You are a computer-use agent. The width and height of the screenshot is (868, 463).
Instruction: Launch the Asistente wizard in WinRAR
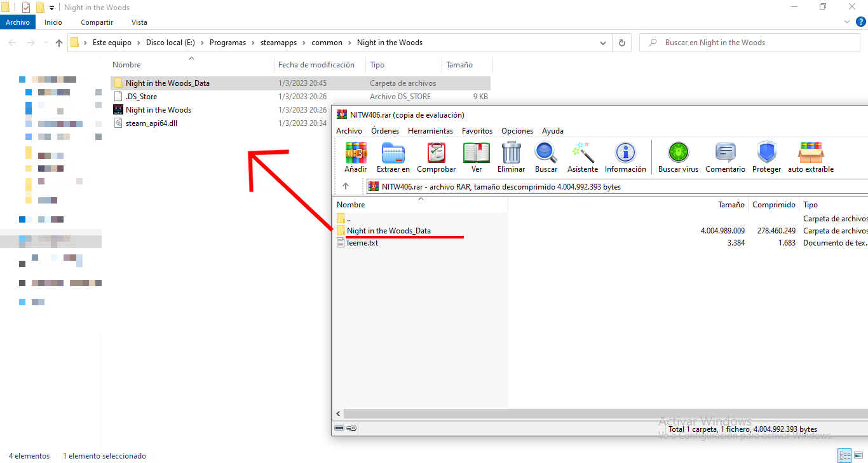coord(583,157)
